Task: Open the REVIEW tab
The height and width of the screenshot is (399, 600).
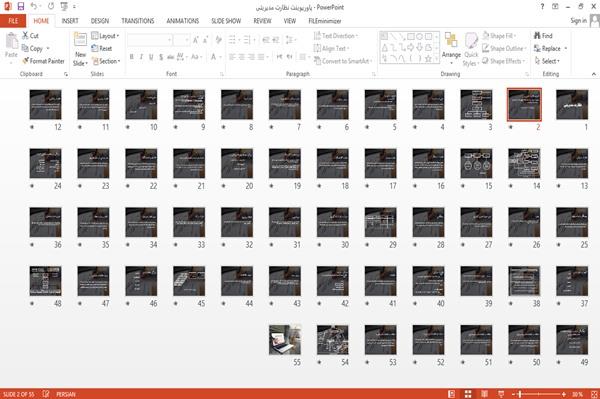Action: click(x=262, y=21)
